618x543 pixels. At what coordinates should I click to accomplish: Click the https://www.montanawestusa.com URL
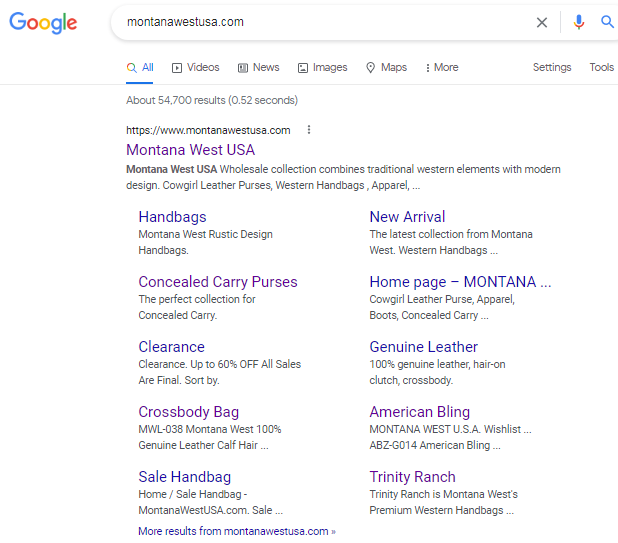coord(208,130)
